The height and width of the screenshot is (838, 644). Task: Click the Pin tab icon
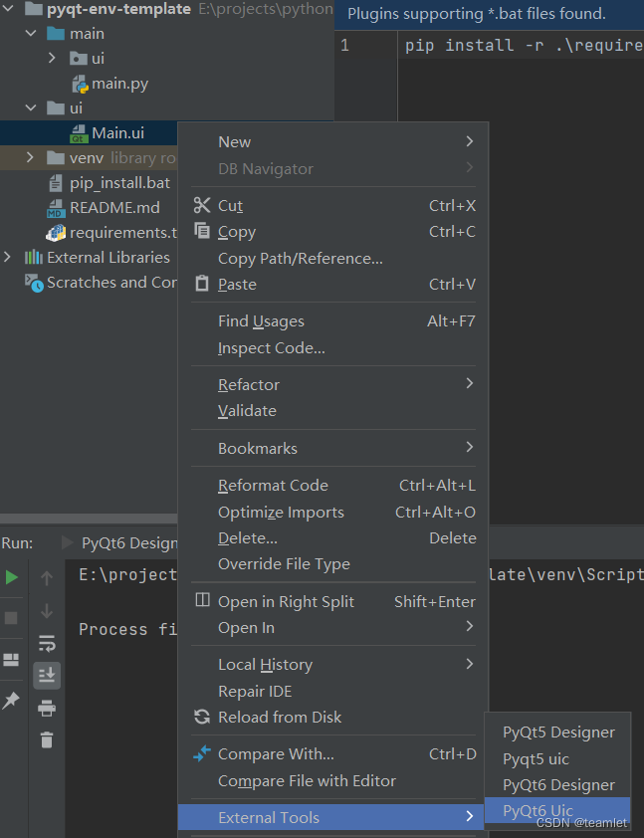(11, 700)
